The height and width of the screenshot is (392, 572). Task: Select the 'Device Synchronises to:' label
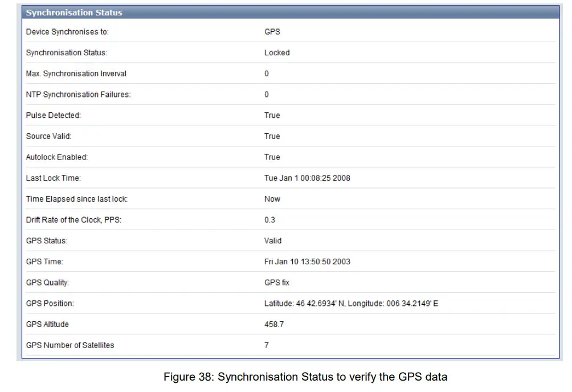pyautogui.click(x=67, y=32)
